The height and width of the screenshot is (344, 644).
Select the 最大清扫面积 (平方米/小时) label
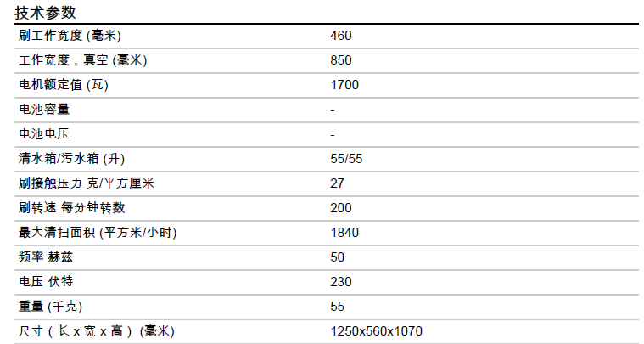coord(98,233)
